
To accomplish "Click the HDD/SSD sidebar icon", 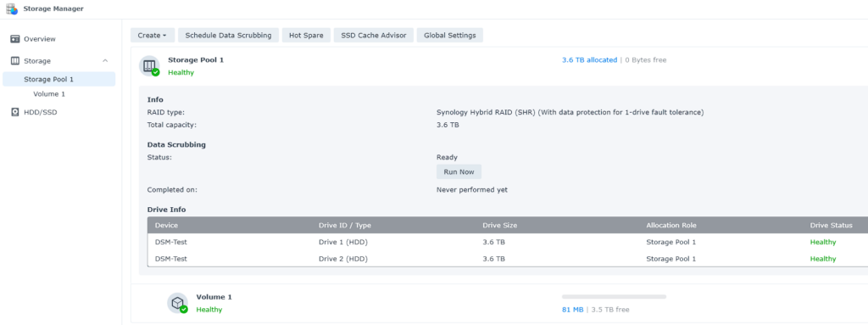I will 15,112.
